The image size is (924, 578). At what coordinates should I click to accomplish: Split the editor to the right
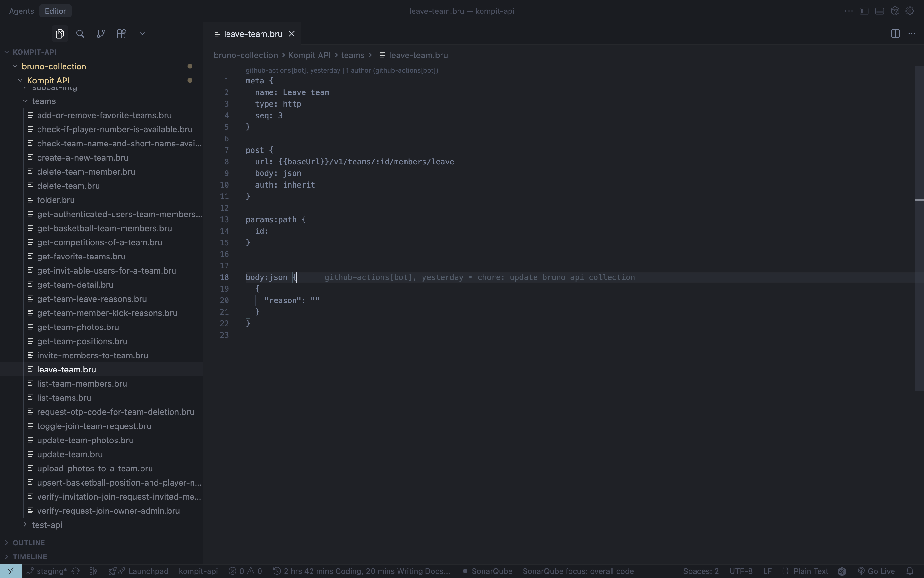(x=895, y=34)
